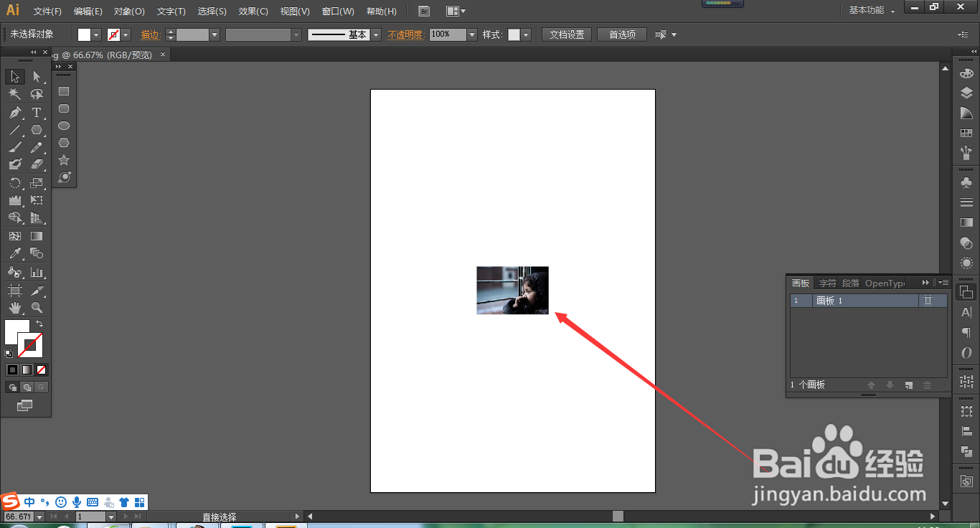Viewport: 980px width, 528px height.
Task: Pick the Ellipse tool in flyout
Action: tap(64, 126)
